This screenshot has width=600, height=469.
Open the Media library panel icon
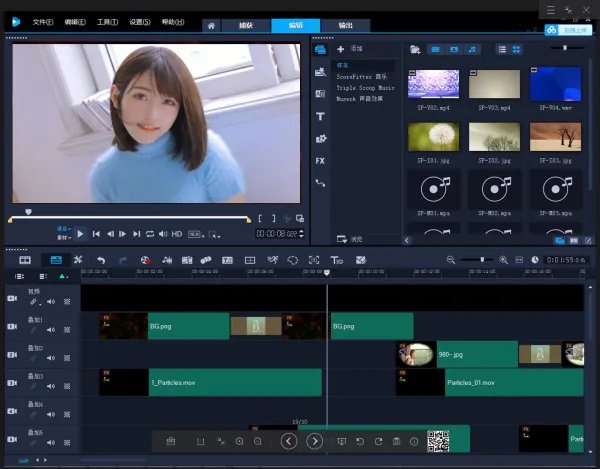click(x=320, y=49)
